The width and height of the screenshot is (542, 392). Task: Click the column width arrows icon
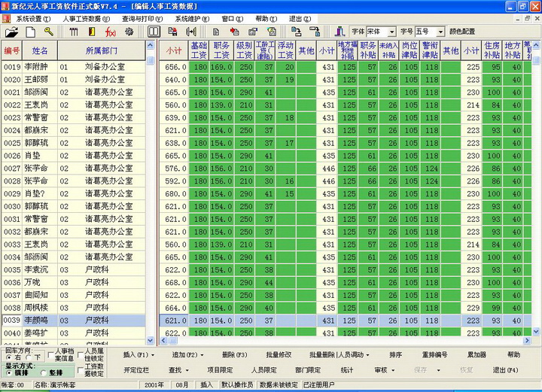point(191,32)
